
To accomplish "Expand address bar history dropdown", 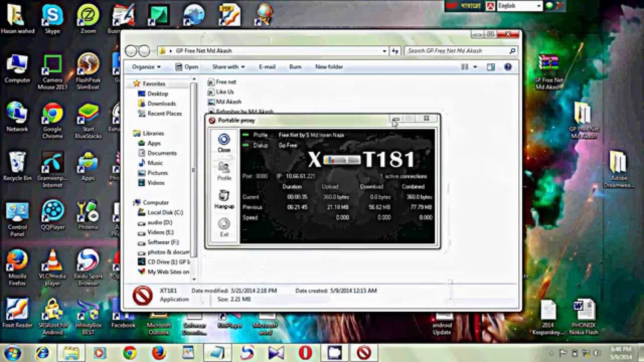I will point(384,51).
